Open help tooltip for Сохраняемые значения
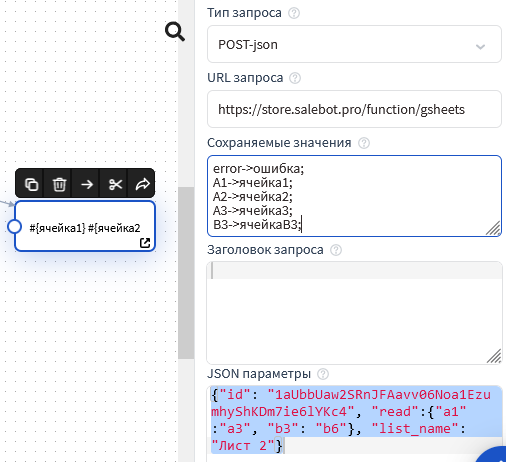 [x=364, y=143]
